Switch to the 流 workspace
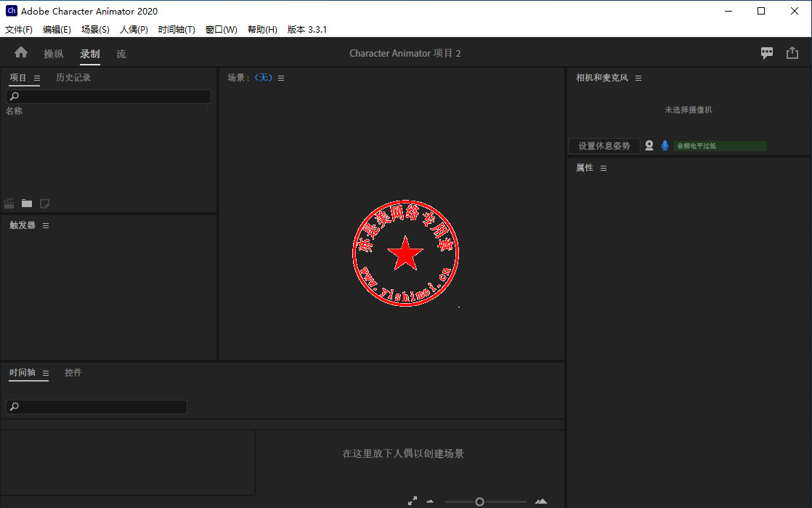 click(121, 54)
